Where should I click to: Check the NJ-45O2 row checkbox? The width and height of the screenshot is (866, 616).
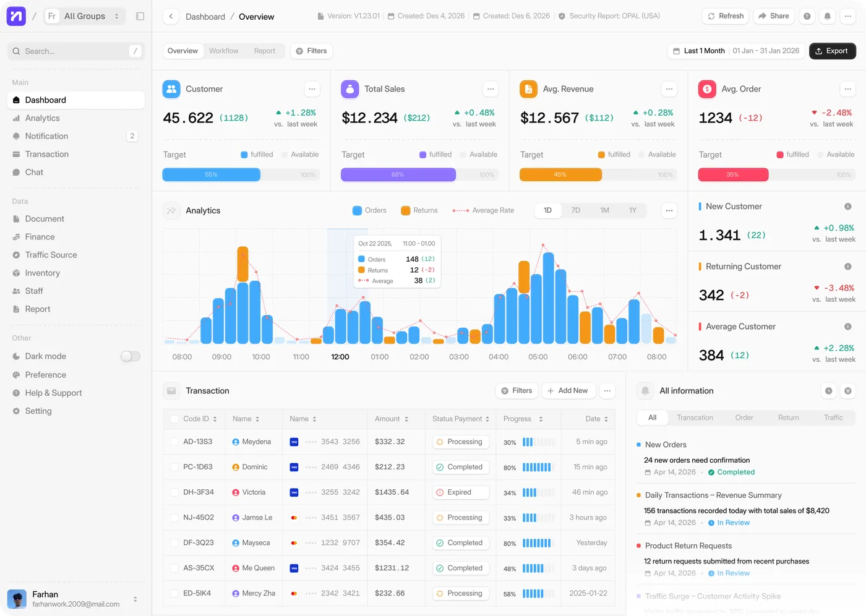[x=174, y=518]
